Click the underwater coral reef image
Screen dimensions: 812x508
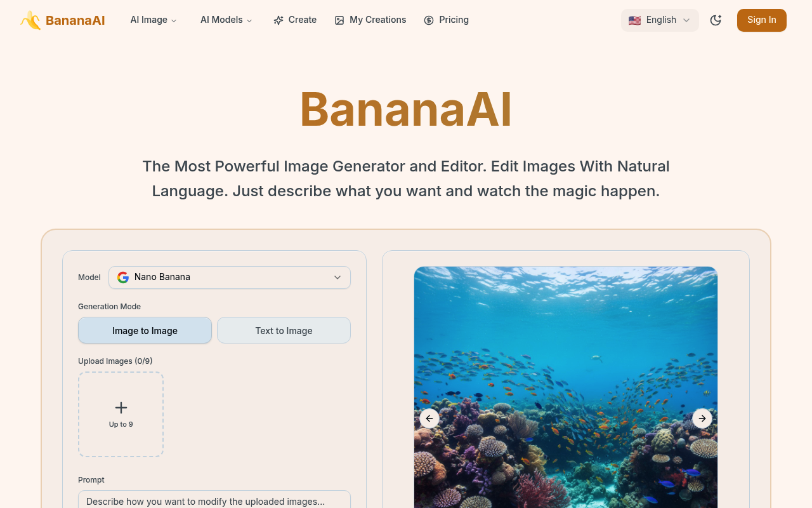coord(566,387)
